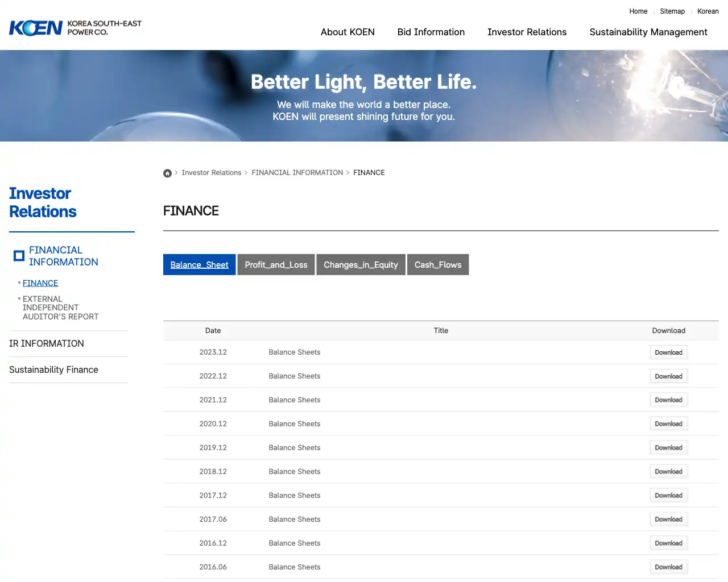Open the EXTERNAL INDEPENDENT AUDITOR'S REPORT page
Image resolution: width=728 pixels, height=582 pixels.
(x=60, y=307)
